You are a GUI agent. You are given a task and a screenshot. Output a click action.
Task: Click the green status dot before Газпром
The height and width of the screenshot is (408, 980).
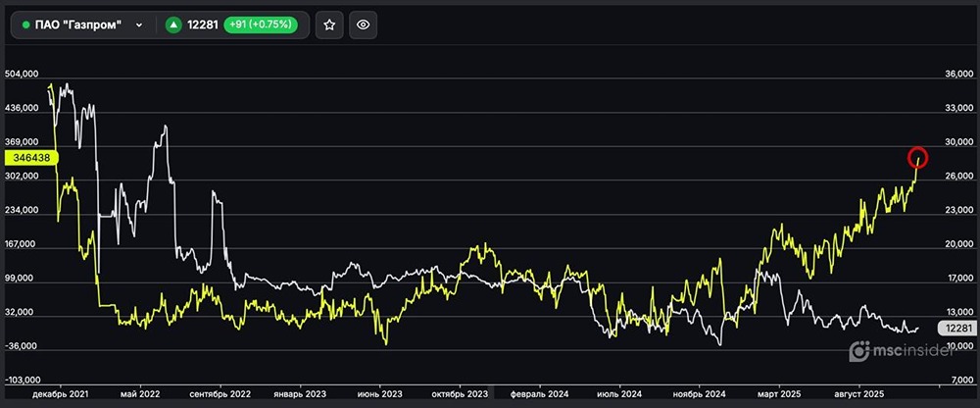tap(26, 25)
